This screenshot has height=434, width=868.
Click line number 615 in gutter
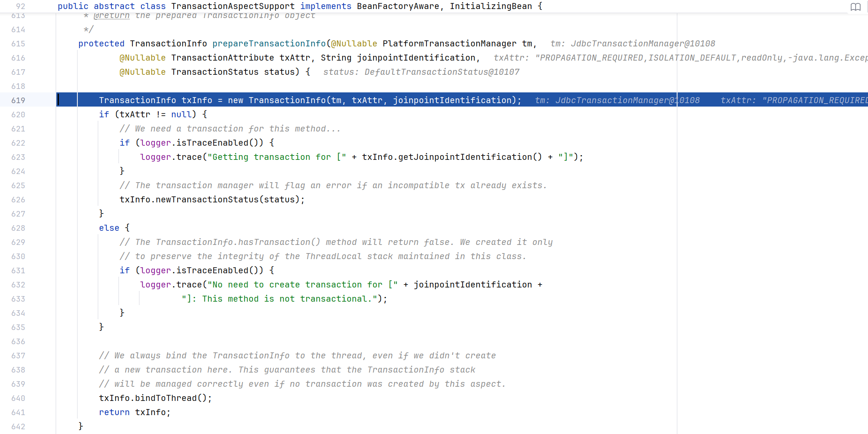[18, 43]
